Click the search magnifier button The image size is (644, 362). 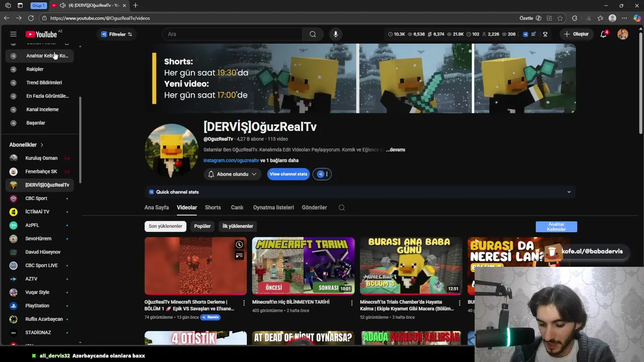pyautogui.click(x=313, y=34)
